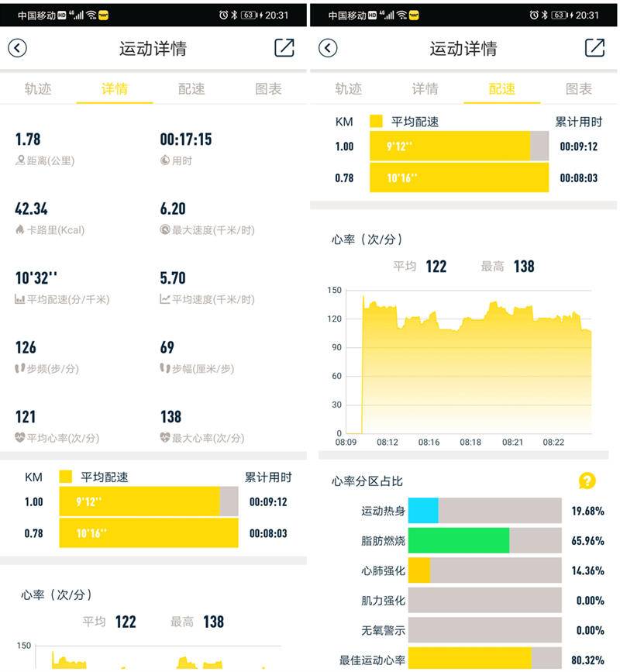620x672 pixels.
Task: Open 图表 tab on left screen
Action: (268, 88)
